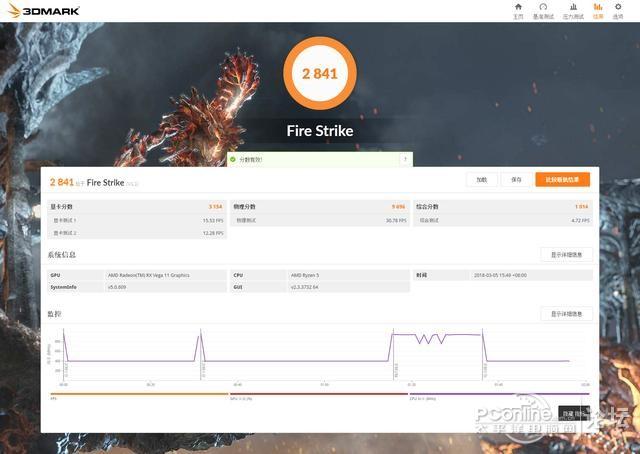Click the combined test value 4.72 FPS
Image resolution: width=640 pixels, height=454 pixels.
[580, 220]
